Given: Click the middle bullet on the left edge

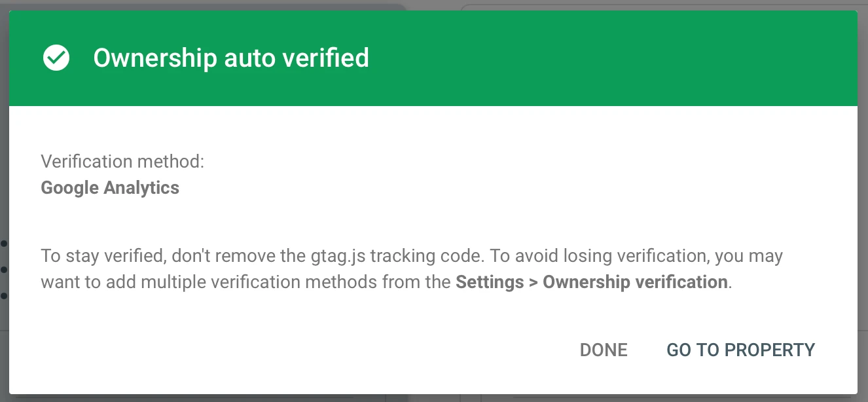Looking at the screenshot, I should coord(3,270).
